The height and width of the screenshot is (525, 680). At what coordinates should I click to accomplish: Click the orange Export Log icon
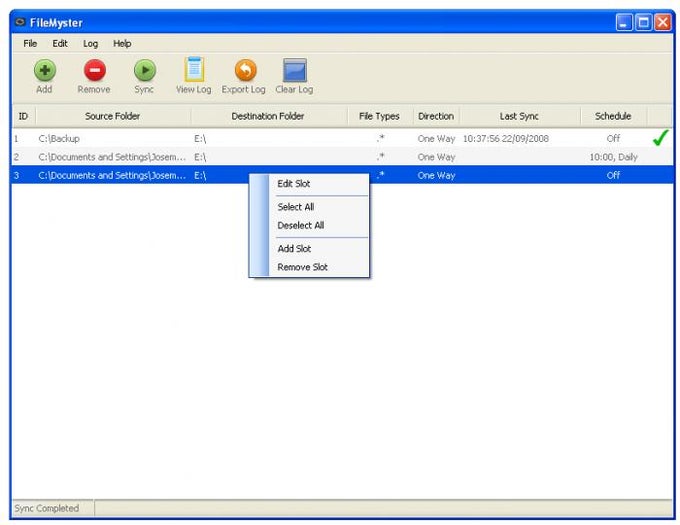click(245, 70)
